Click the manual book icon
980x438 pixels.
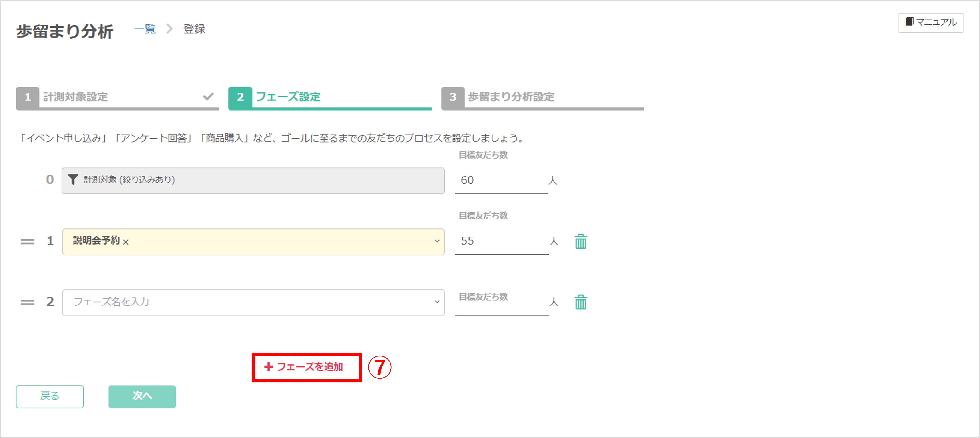click(909, 22)
